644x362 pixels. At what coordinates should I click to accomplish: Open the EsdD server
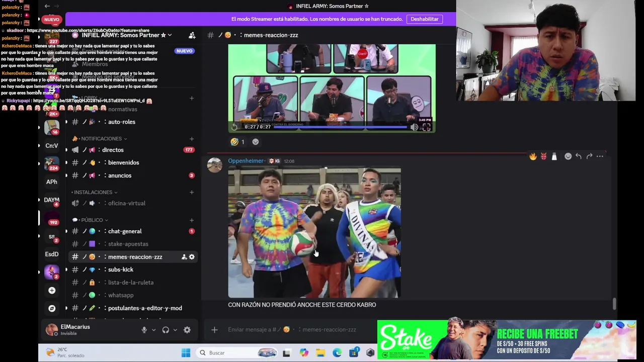[52, 254]
